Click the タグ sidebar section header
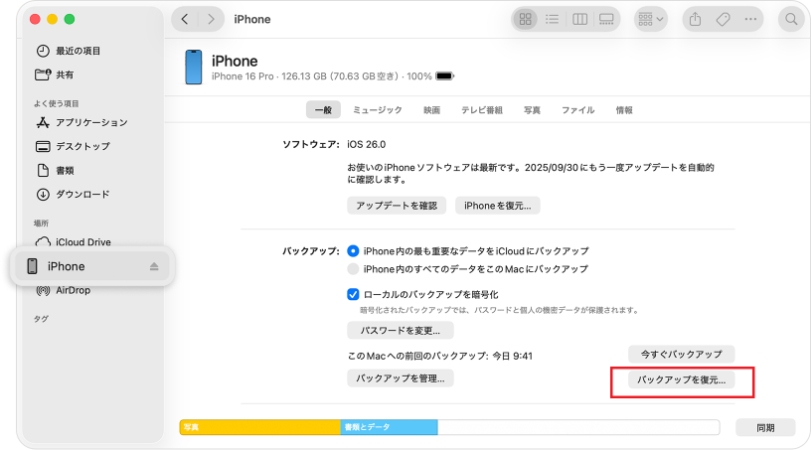The width and height of the screenshot is (811, 450). click(x=41, y=319)
